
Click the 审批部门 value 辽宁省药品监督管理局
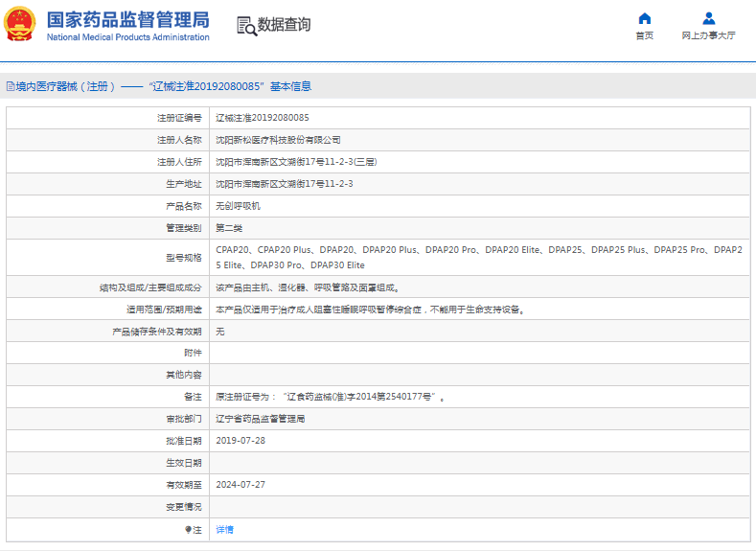pos(260,419)
